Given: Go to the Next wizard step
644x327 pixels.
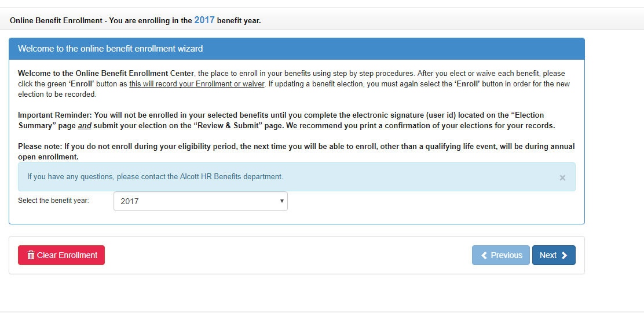Looking at the screenshot, I should point(554,255).
